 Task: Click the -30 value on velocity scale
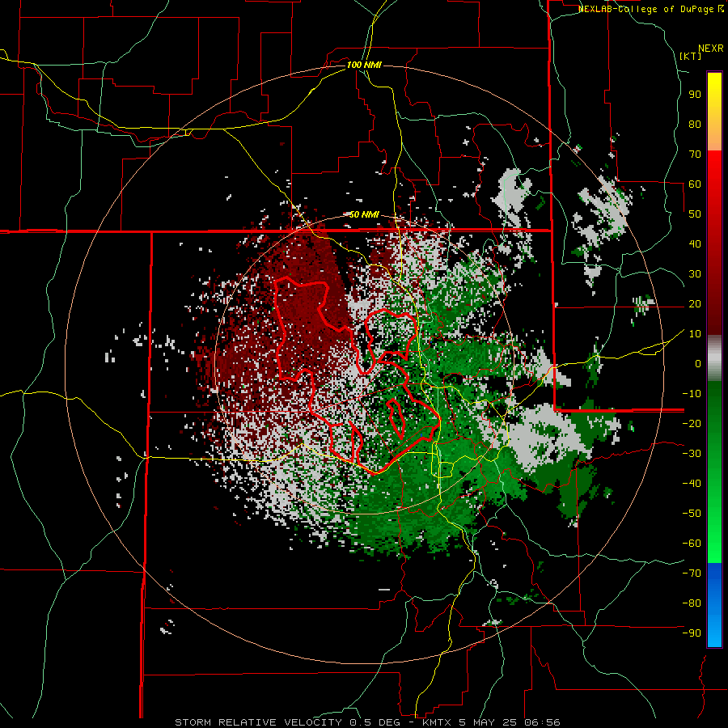(692, 454)
